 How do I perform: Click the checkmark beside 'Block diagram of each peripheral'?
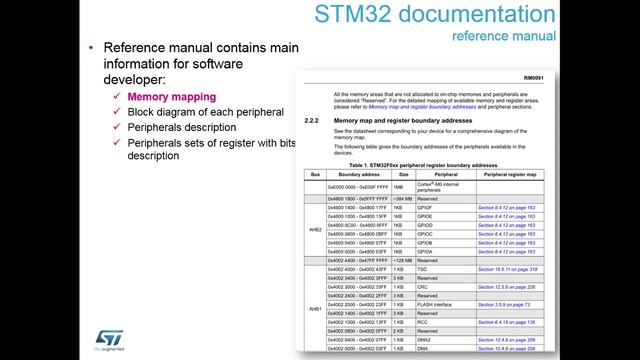(x=117, y=111)
